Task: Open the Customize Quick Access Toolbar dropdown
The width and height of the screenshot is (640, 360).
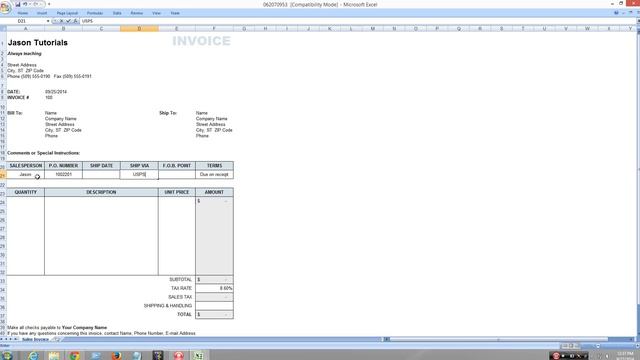Action: pos(49,4)
